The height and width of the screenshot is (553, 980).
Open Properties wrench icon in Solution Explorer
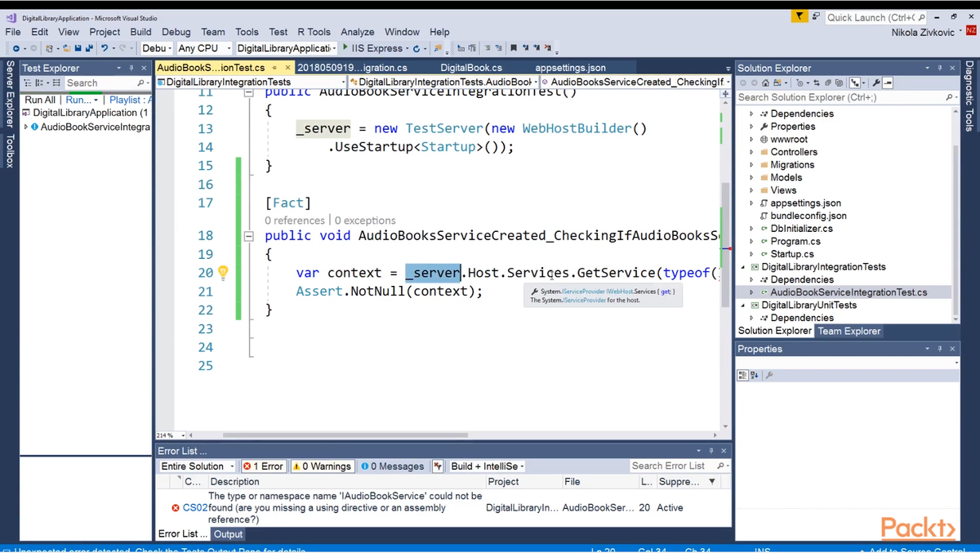pos(876,83)
